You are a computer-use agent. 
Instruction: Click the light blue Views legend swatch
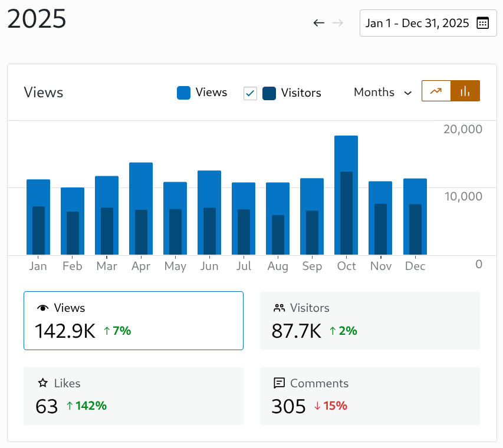[x=183, y=93]
